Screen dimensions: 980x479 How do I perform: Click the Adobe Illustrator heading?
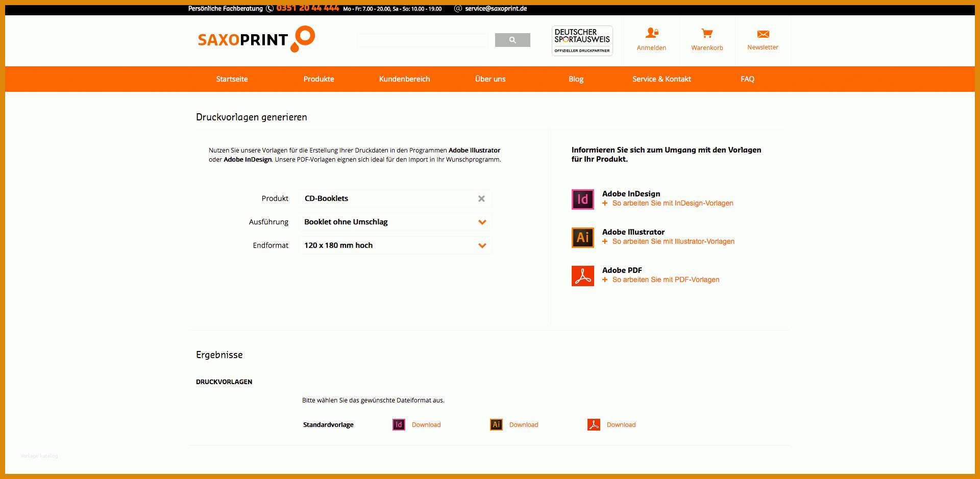[633, 232]
